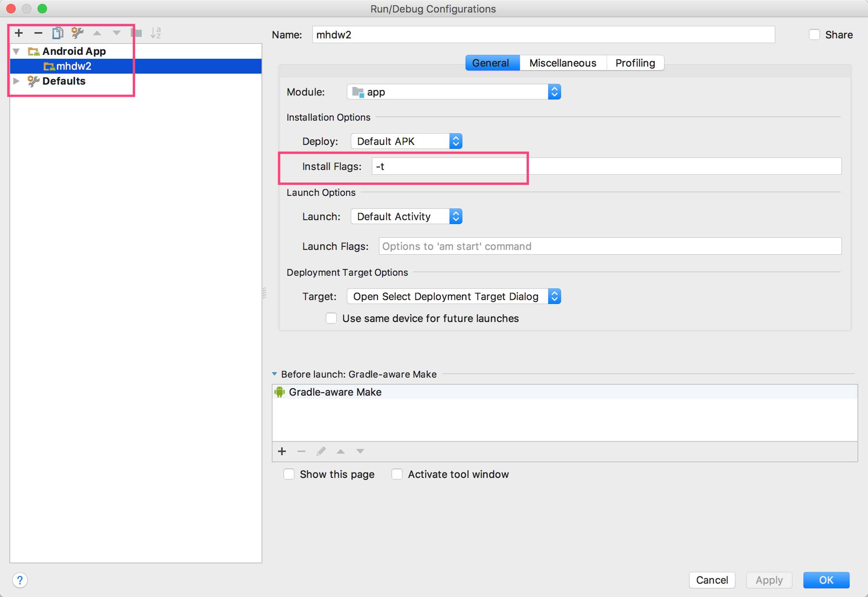The image size is (868, 597).
Task: Expand the Android App tree item
Action: [x=18, y=51]
